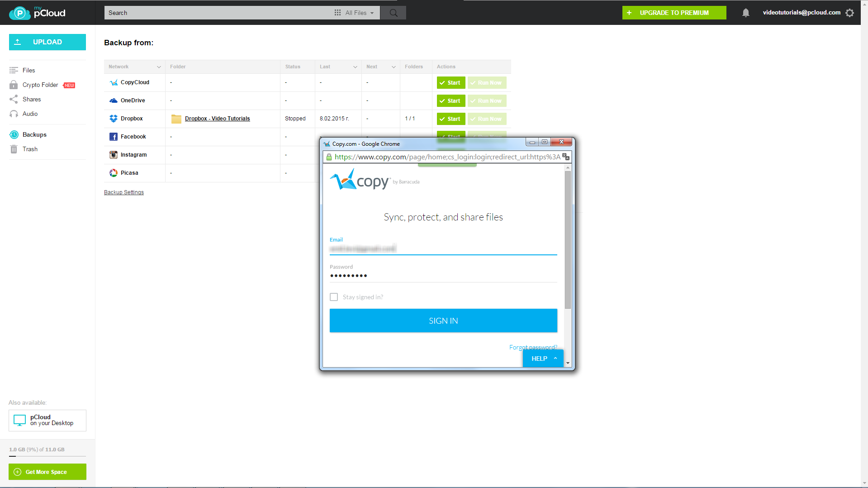Go to Audio section
Viewport: 868px width, 488px height.
[x=30, y=114]
